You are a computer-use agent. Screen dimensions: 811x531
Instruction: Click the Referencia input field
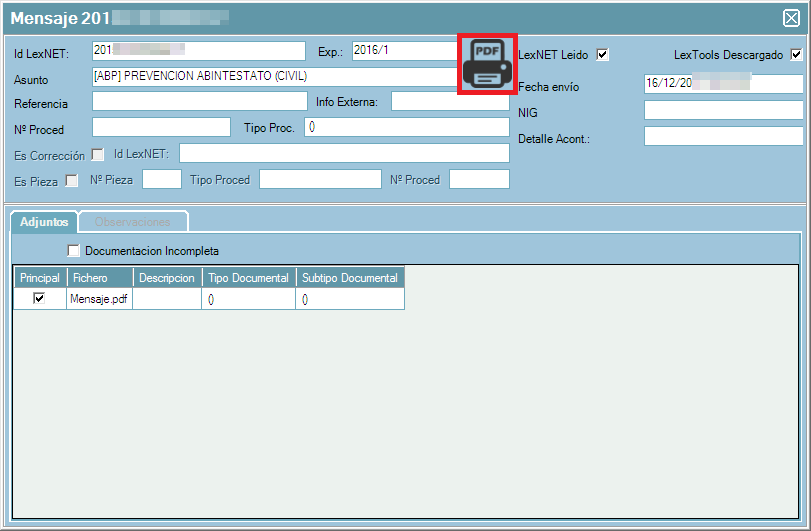tap(199, 101)
